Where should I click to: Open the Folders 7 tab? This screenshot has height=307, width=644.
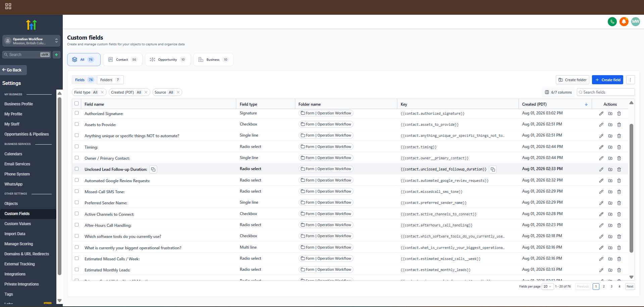click(110, 80)
